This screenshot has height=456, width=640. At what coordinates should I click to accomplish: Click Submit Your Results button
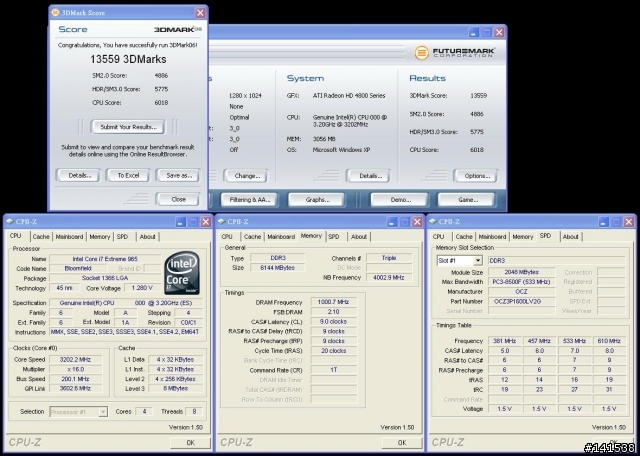point(128,127)
